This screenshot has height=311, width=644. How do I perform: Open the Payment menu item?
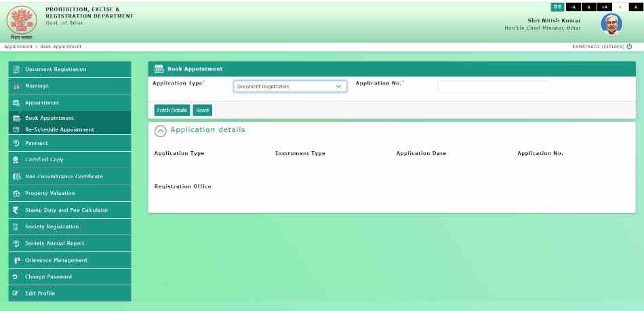(70, 143)
